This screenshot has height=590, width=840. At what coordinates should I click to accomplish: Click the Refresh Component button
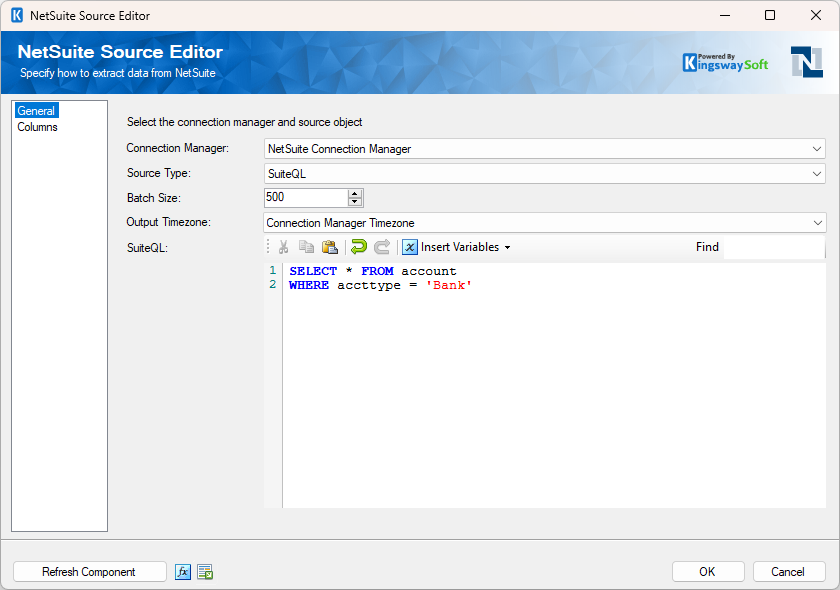point(89,572)
